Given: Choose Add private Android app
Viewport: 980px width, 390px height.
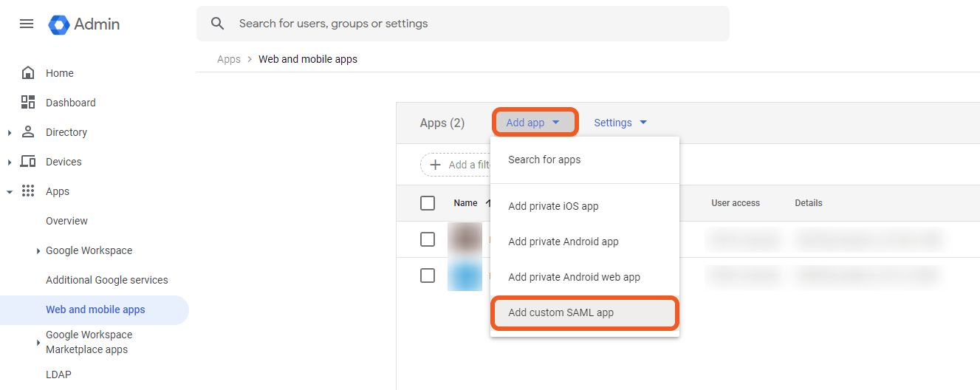Looking at the screenshot, I should pos(563,242).
